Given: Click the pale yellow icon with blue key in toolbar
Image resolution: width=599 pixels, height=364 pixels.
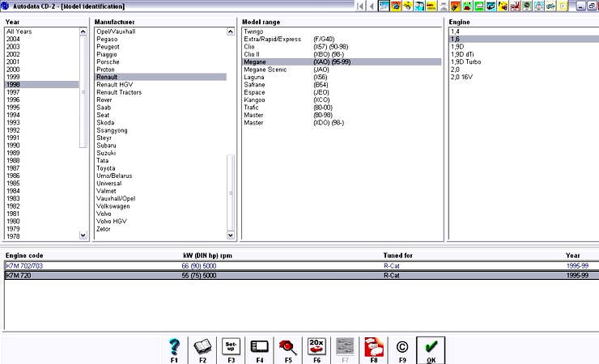Looking at the screenshot, I should [550, 6].
